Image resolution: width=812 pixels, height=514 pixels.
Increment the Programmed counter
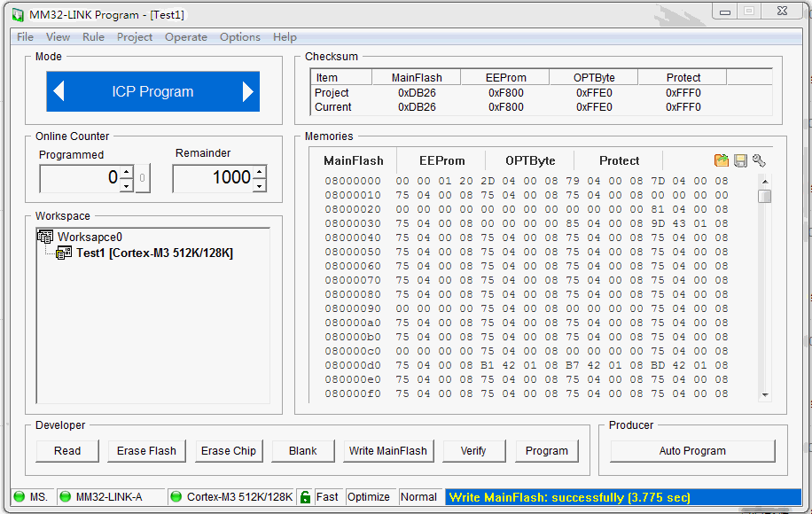[x=127, y=171]
